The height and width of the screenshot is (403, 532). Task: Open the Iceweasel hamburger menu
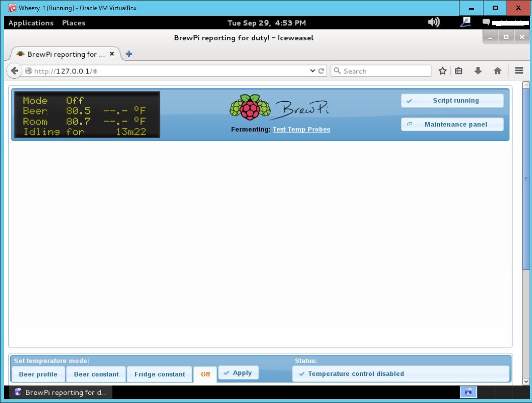(519, 70)
